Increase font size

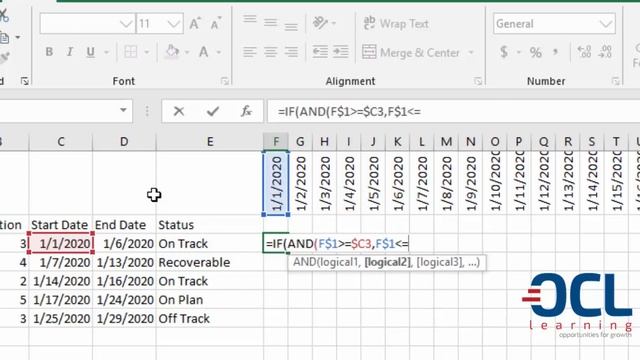[195, 24]
